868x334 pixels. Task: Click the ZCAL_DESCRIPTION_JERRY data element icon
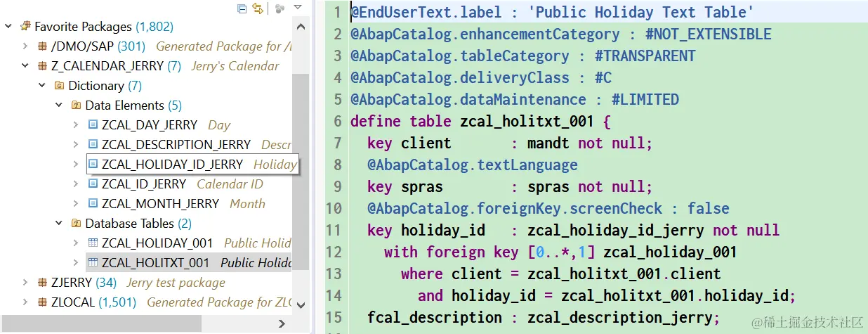pos(93,145)
